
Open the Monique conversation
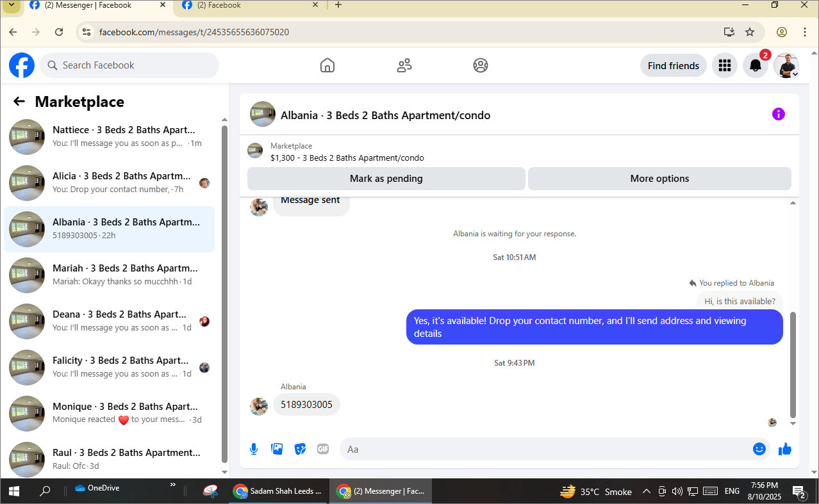110,414
